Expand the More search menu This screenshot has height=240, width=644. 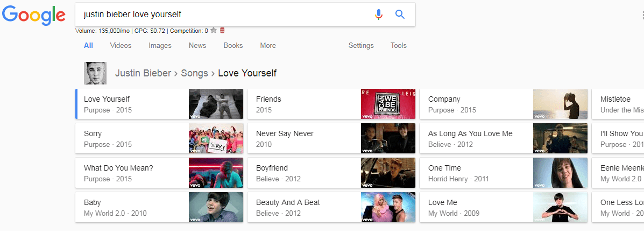pyautogui.click(x=268, y=46)
